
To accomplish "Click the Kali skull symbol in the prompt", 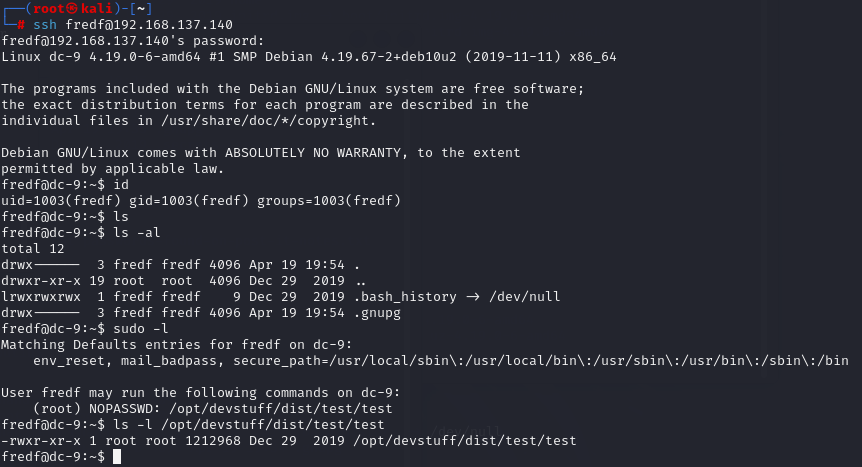I will point(69,8).
